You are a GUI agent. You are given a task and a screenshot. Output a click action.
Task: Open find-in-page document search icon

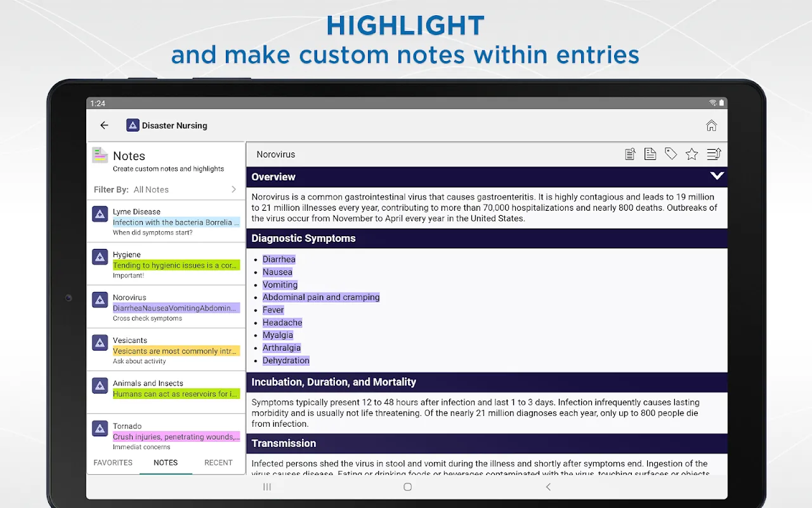(630, 154)
